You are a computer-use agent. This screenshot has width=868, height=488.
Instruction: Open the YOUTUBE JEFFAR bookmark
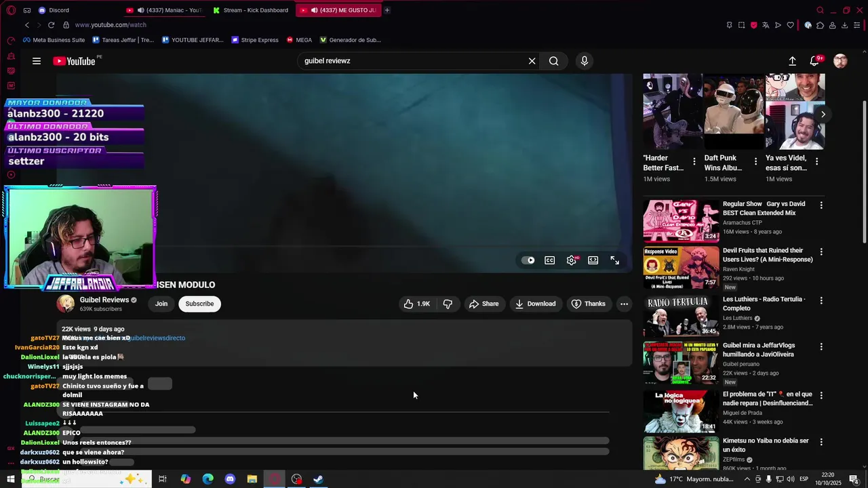pyautogui.click(x=193, y=40)
